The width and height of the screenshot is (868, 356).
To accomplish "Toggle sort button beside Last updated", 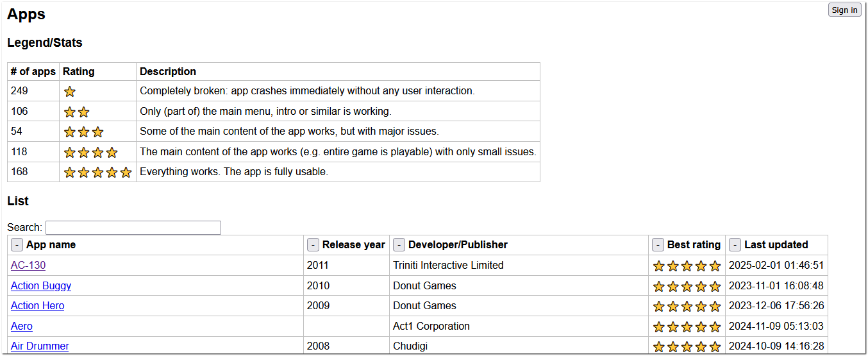I will [735, 244].
